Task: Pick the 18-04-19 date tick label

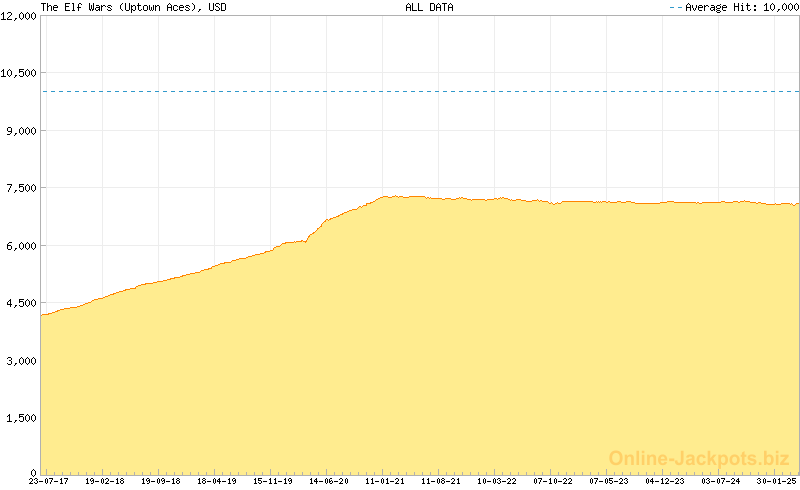Action: (216, 481)
